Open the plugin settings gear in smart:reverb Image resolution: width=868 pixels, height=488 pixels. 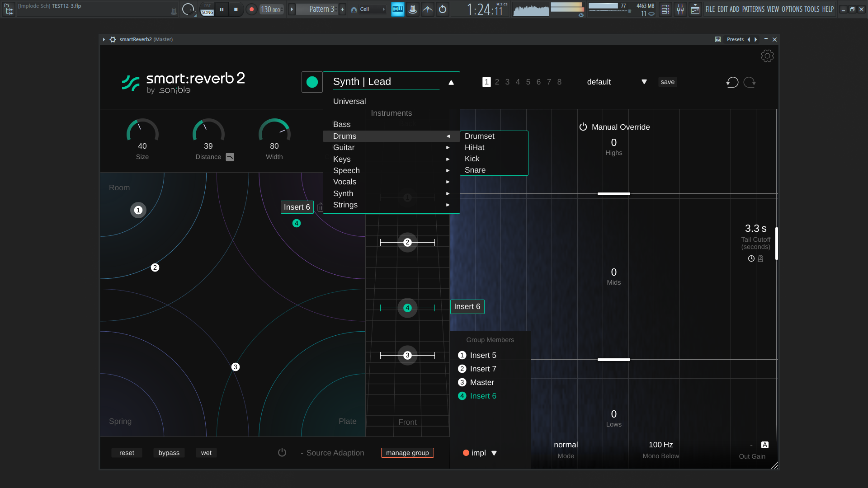point(767,56)
